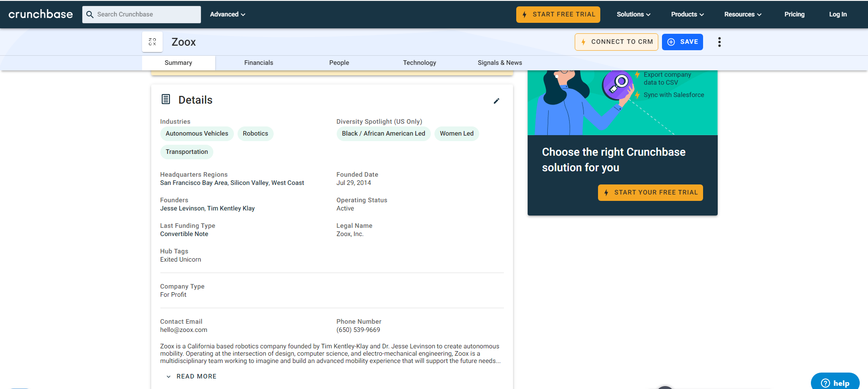Click the Zoox company logo thumbnail
The width and height of the screenshot is (868, 389).
coord(152,42)
